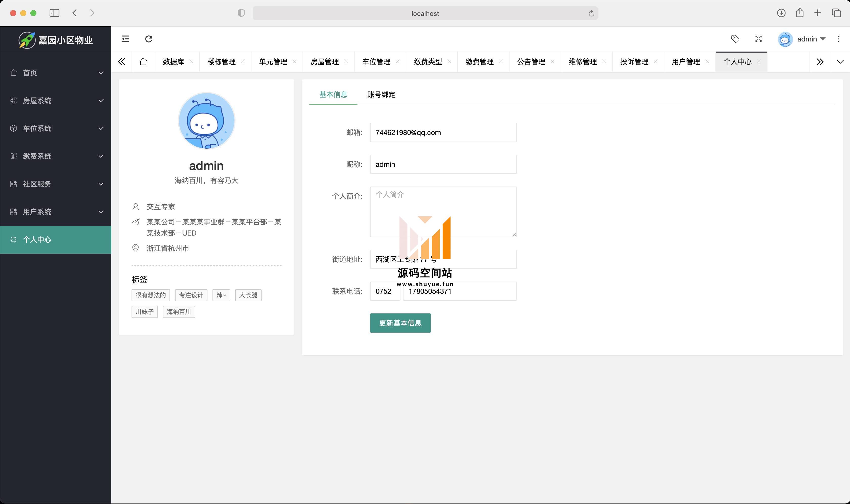Screen dimensions: 850x504
Task: Click the tag icon in the header
Action: tap(735, 39)
